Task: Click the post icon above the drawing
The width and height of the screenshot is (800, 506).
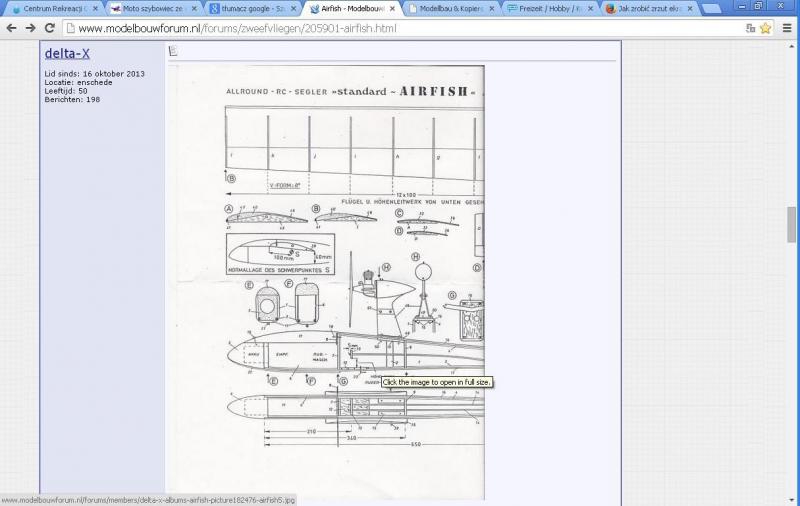Action: pyautogui.click(x=173, y=50)
